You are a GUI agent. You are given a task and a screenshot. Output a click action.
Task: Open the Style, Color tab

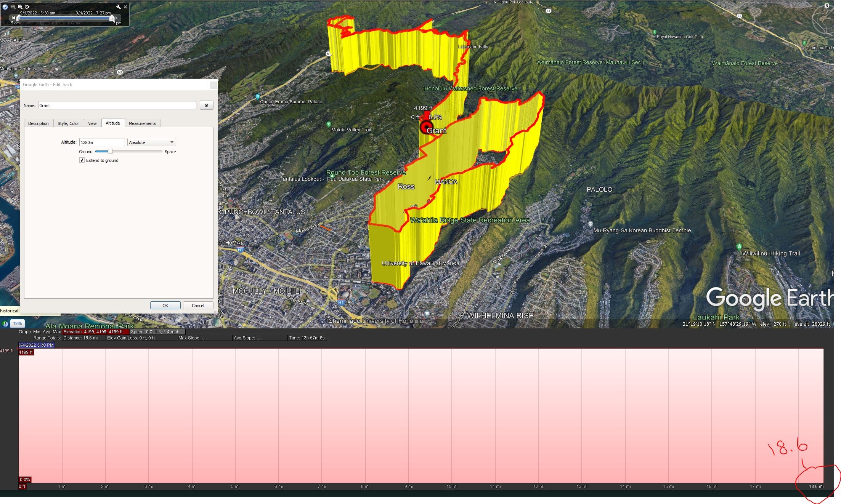click(x=68, y=123)
